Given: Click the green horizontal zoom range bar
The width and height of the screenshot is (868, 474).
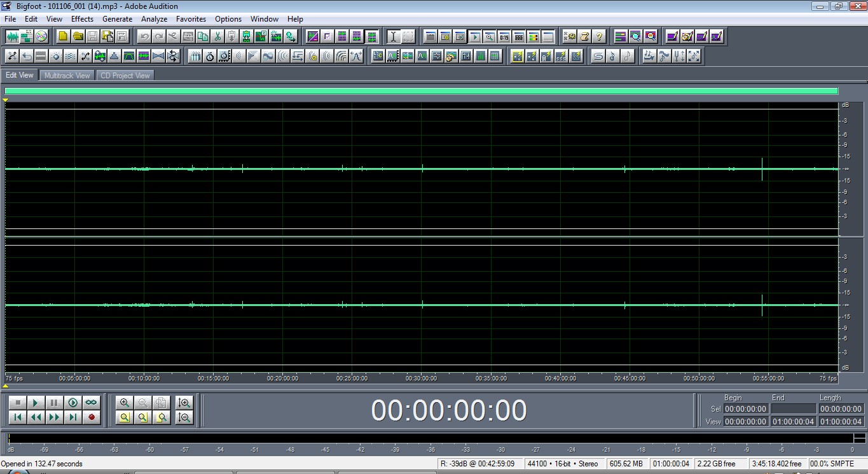Looking at the screenshot, I should coord(421,91).
